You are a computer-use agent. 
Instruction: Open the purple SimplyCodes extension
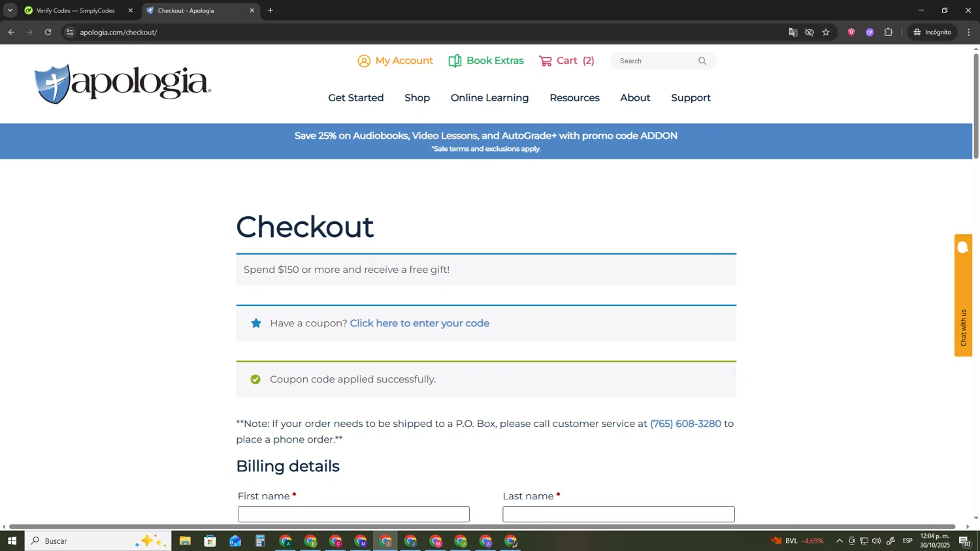click(x=870, y=32)
